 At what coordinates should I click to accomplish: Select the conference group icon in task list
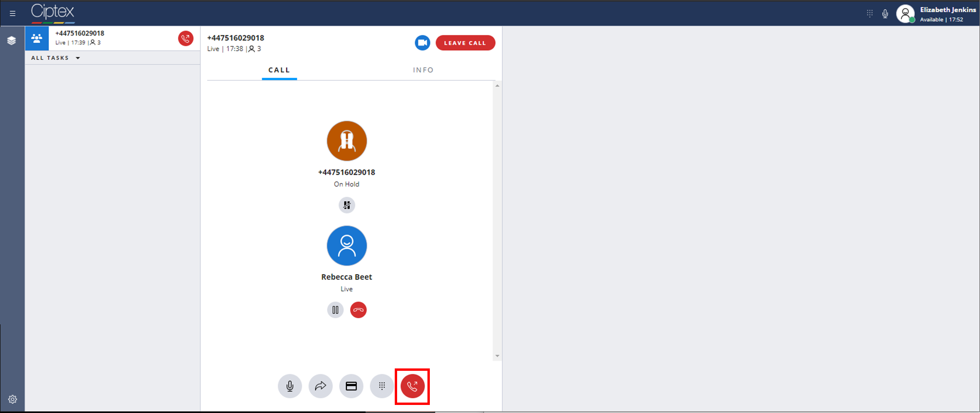coord(37,38)
